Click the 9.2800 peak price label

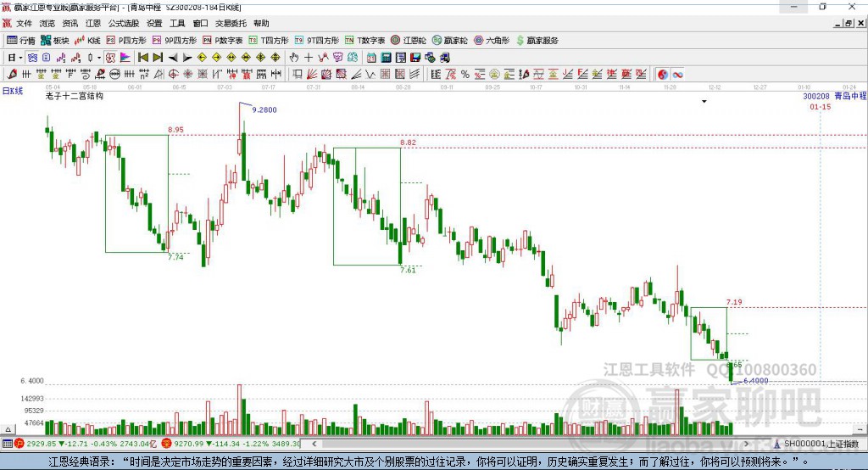click(264, 109)
